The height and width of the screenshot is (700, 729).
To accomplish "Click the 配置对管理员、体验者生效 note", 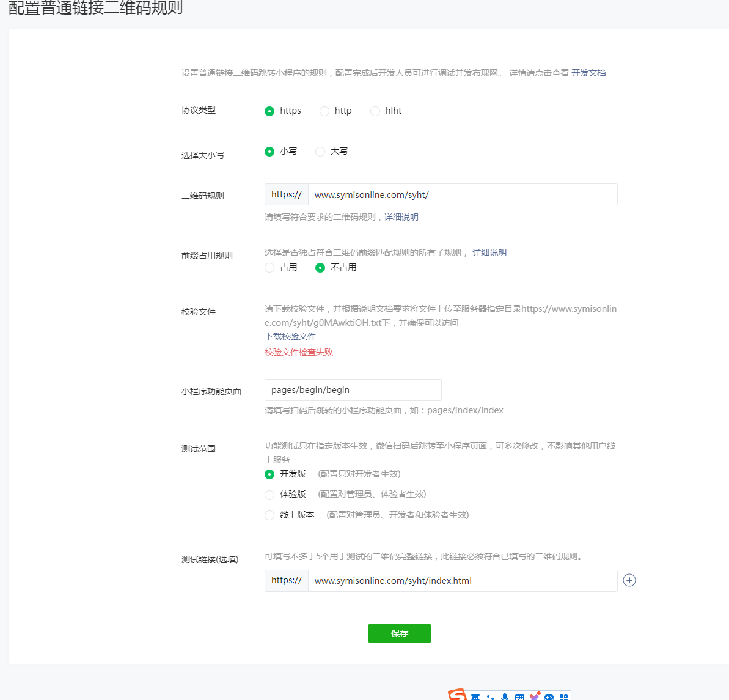I will (372, 494).
